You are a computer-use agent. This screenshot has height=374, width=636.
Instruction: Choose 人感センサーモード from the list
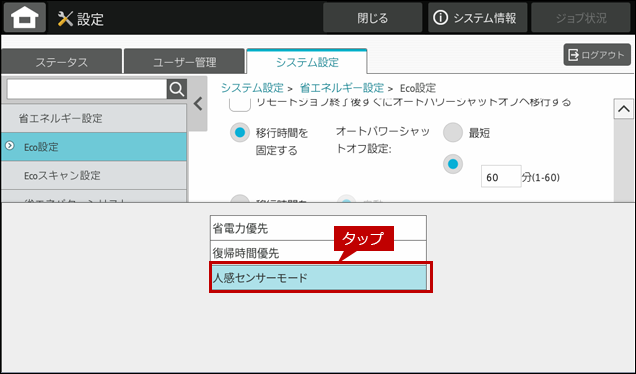(x=318, y=278)
